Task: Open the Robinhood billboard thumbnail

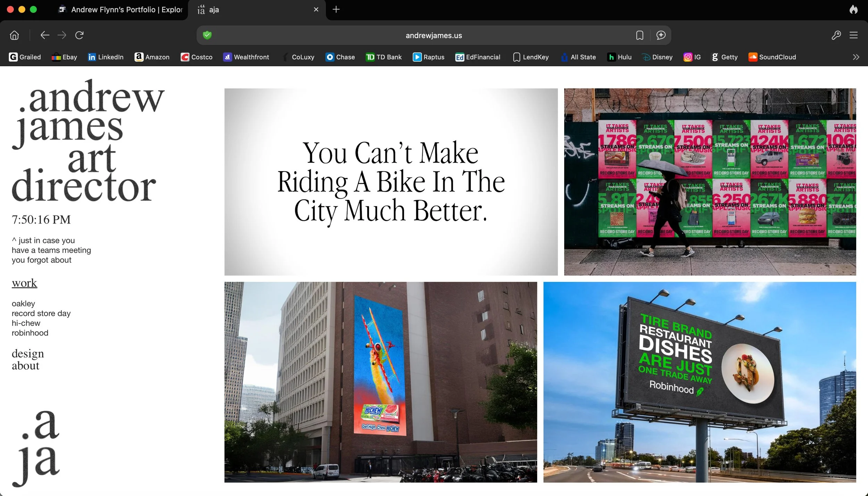Action: tap(699, 382)
